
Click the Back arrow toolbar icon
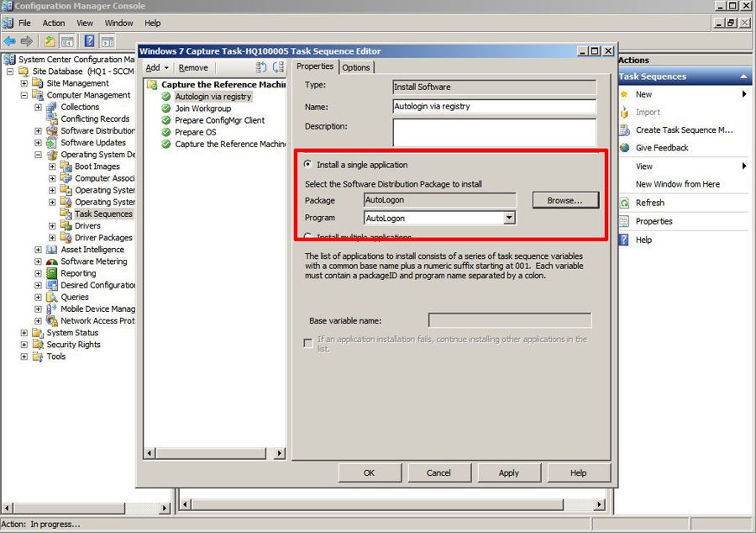(x=9, y=41)
